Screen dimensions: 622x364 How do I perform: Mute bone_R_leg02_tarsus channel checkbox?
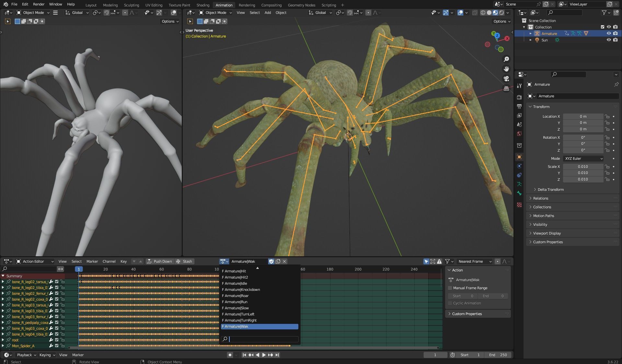[57, 282]
